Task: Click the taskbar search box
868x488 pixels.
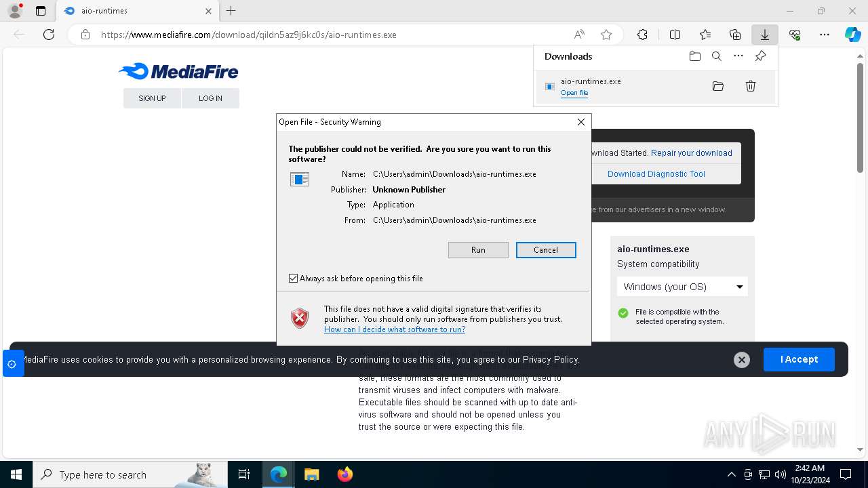Action: pyautogui.click(x=130, y=474)
